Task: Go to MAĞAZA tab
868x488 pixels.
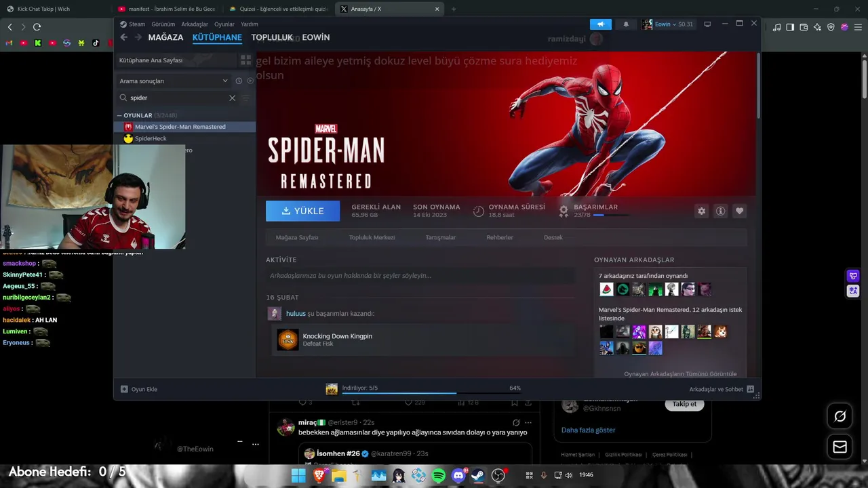Action: [x=165, y=37]
